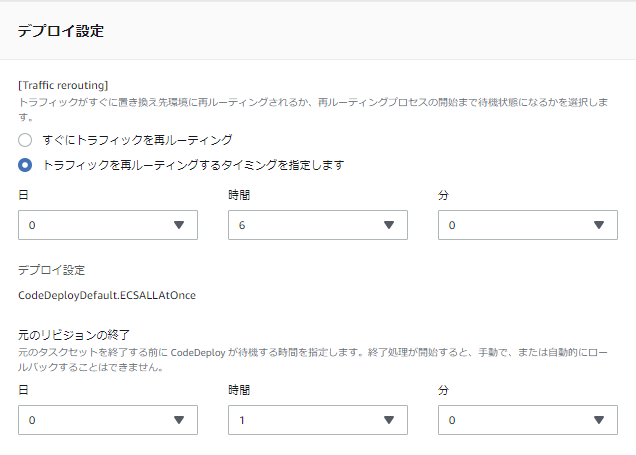Click the arrow icon of 元のリビジョンの終了 分 dropdown

click(x=600, y=420)
